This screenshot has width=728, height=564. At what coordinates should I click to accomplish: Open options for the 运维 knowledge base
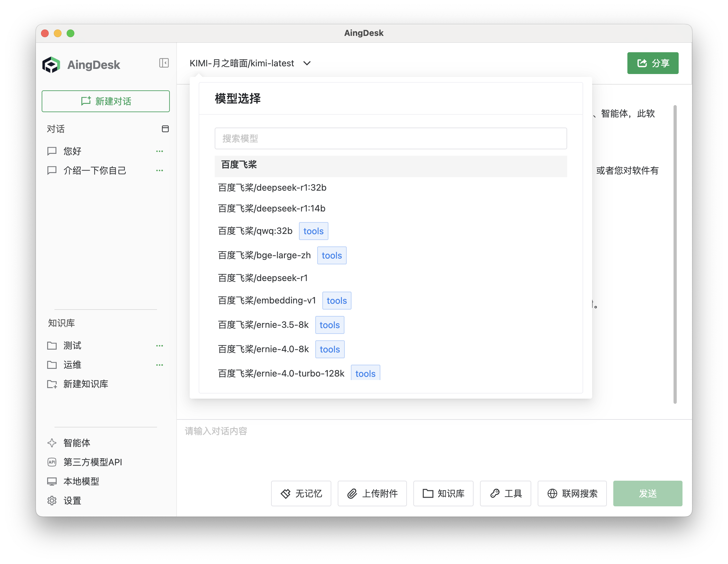pos(160,365)
